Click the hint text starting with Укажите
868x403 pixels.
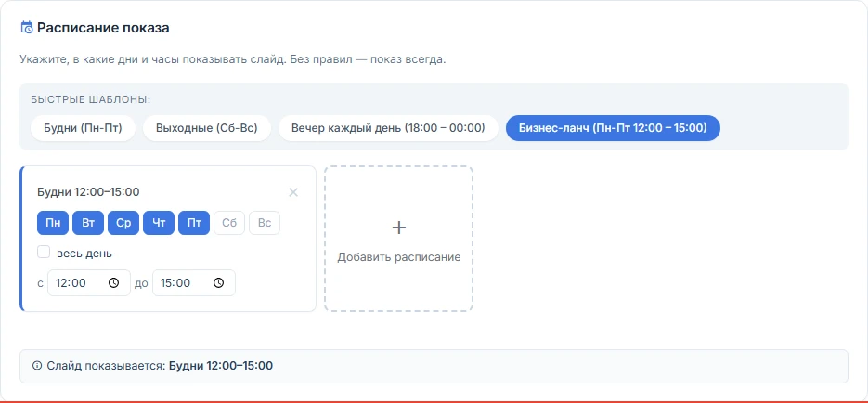[232, 59]
